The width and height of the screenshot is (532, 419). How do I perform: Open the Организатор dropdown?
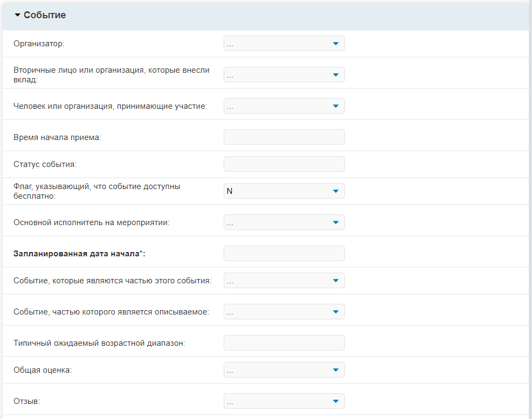(284, 44)
